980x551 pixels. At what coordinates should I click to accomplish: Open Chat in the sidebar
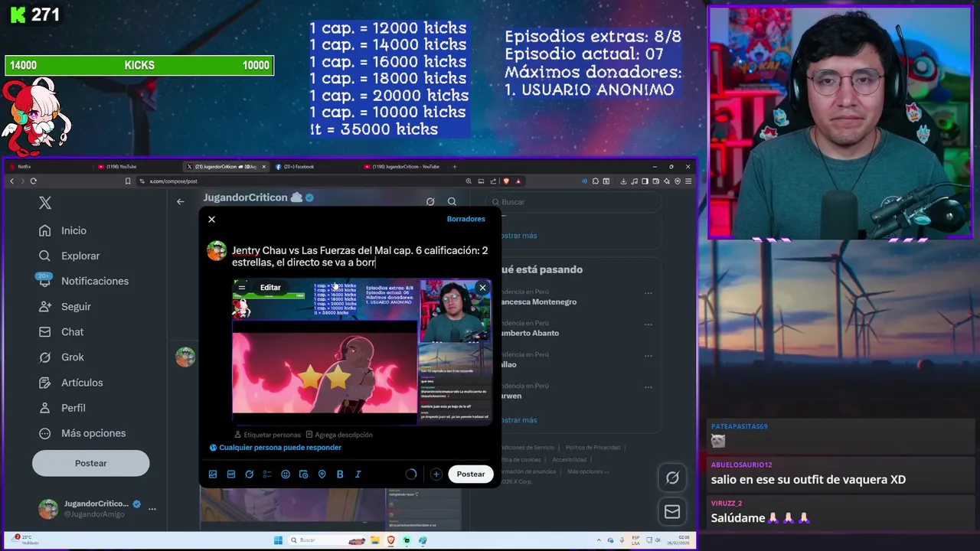61,331
